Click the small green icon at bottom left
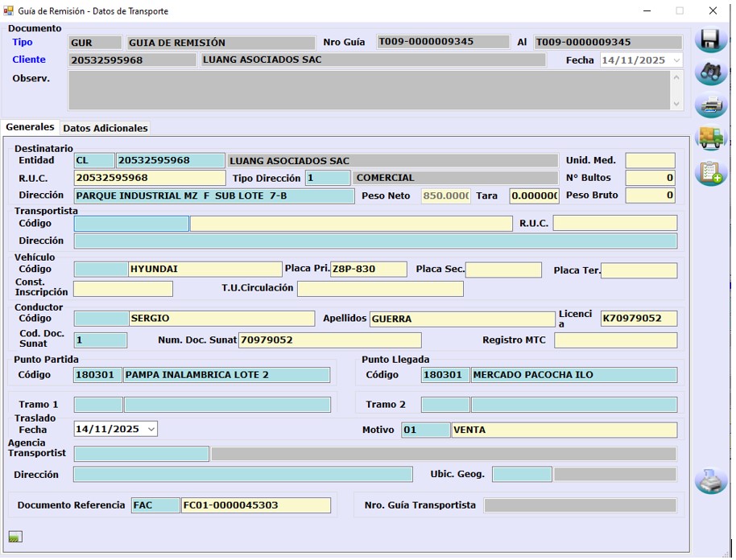This screenshot has width=736, height=560. [14, 537]
